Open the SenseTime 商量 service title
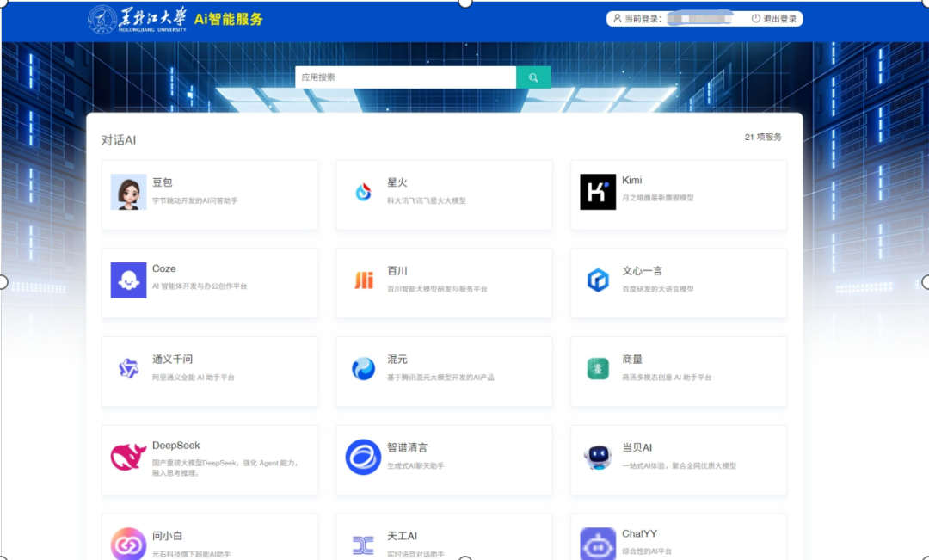Screen dimensions: 929x560 point(632,360)
